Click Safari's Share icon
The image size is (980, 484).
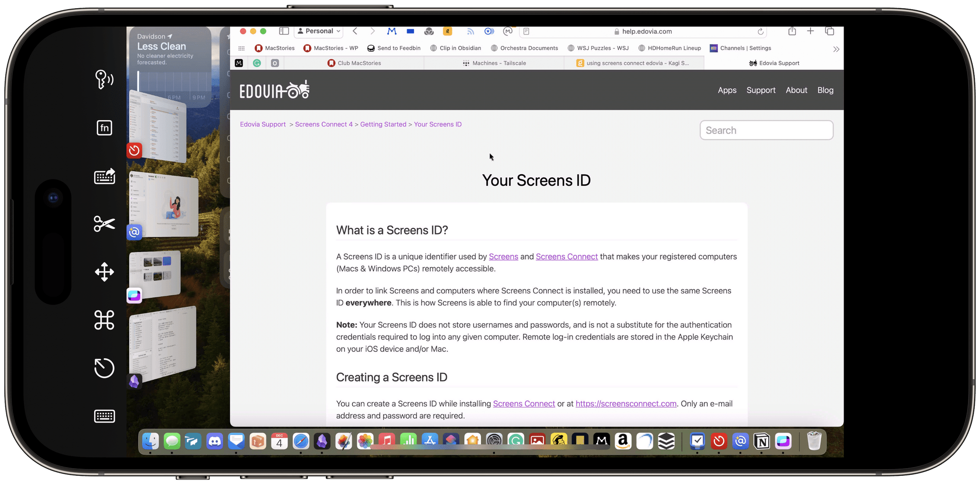[792, 32]
